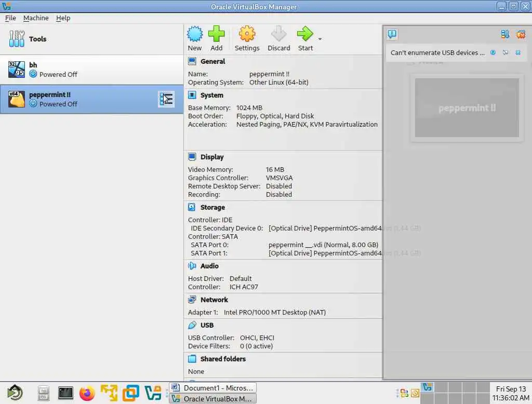Click the Audio Controller ICH AC97 value
Screen dimensions: 532x404
244,287
